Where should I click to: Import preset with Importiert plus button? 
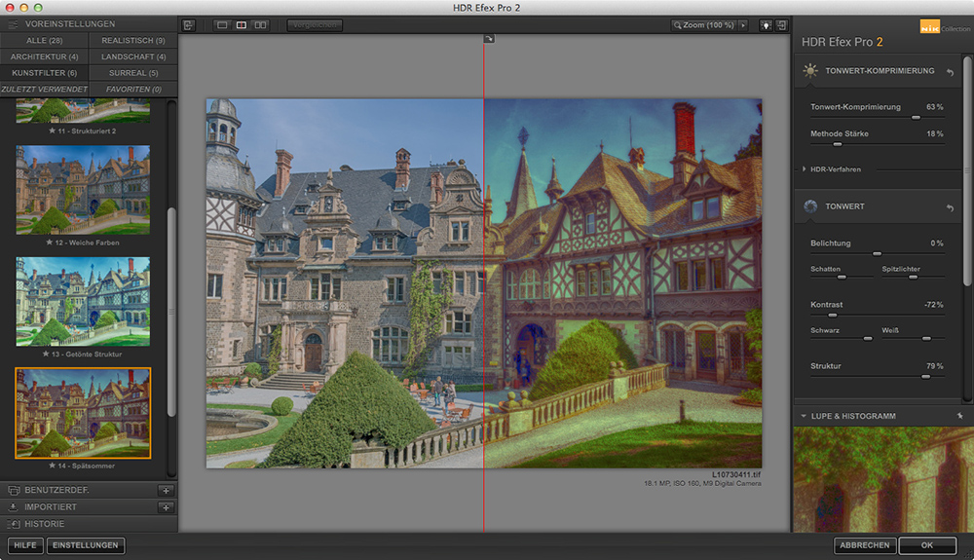click(x=166, y=507)
